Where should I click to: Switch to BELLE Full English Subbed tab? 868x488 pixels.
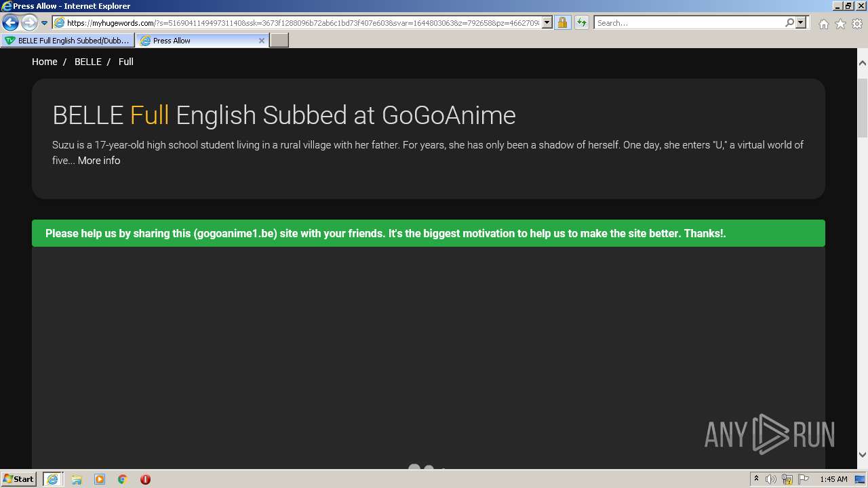click(67, 41)
